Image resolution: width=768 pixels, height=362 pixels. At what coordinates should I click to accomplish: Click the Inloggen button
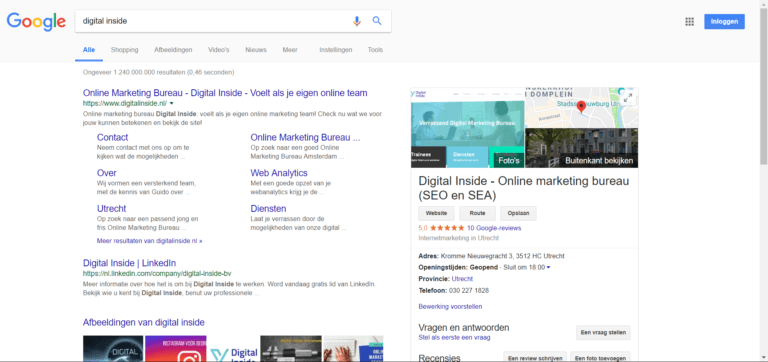[724, 22]
